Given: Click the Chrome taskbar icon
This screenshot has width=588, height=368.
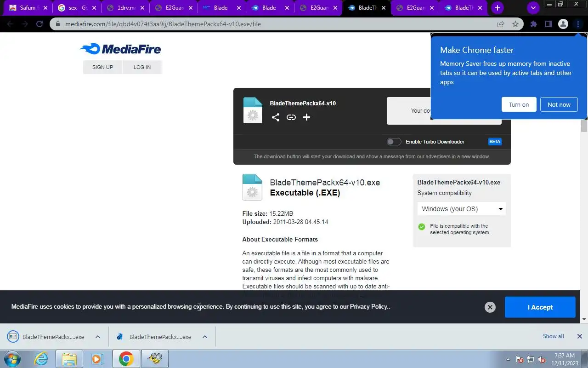Looking at the screenshot, I should [126, 359].
